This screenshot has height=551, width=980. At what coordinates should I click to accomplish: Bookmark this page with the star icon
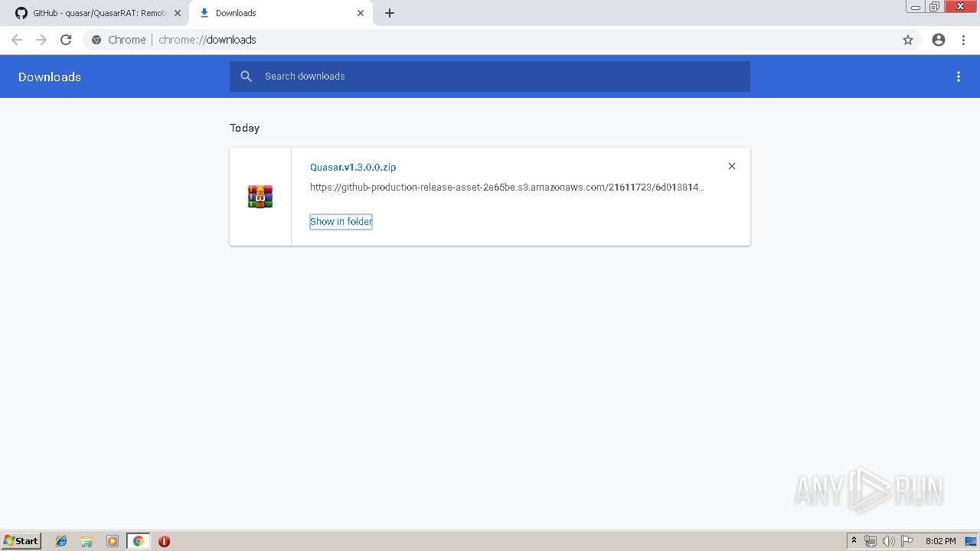click(908, 40)
